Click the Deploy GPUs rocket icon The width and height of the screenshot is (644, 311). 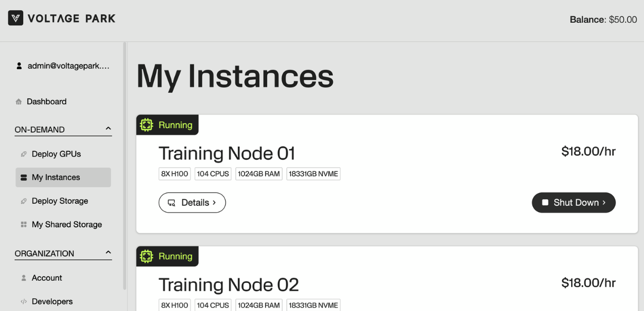tap(23, 154)
